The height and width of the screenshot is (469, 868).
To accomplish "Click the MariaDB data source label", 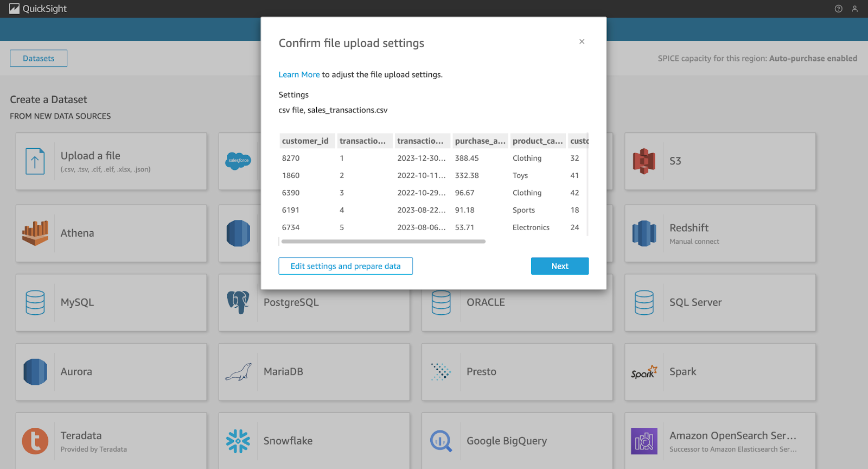I will pyautogui.click(x=283, y=372).
